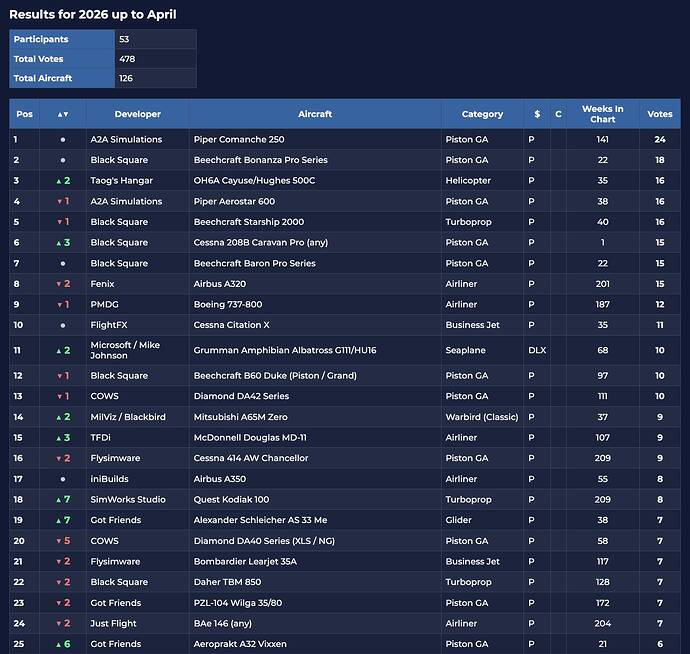Click the Fenix developer cell
This screenshot has height=654, width=690.
(x=137, y=284)
